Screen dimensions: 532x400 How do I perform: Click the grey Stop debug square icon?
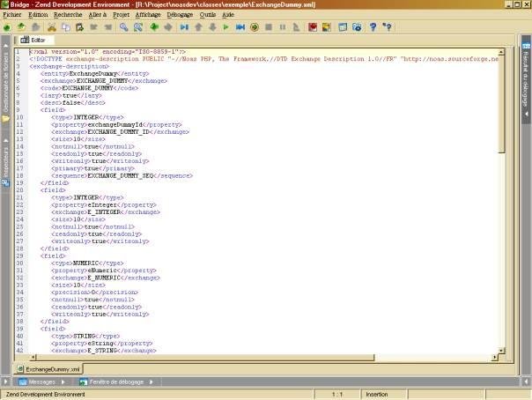[x=269, y=27]
